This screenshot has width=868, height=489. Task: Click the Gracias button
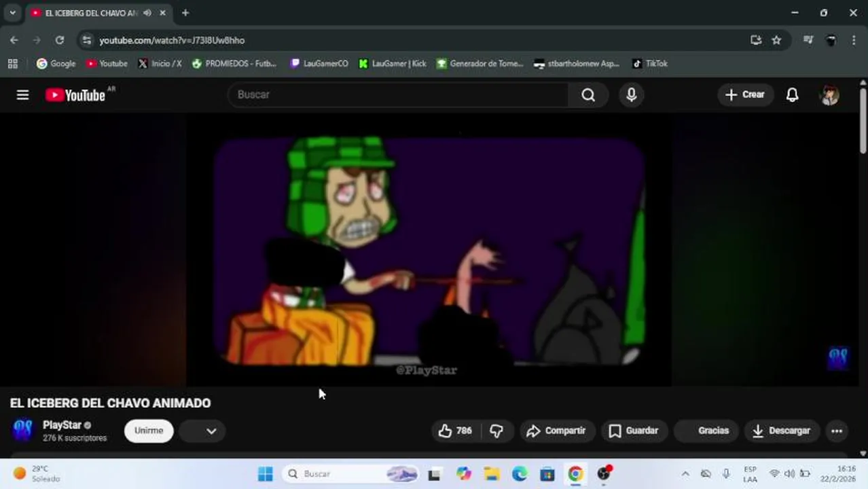point(706,431)
